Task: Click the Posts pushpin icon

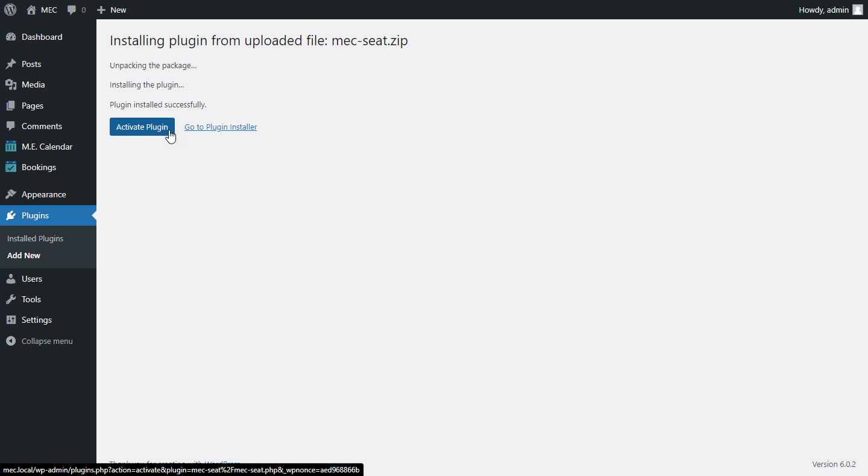Action: pyautogui.click(x=11, y=64)
